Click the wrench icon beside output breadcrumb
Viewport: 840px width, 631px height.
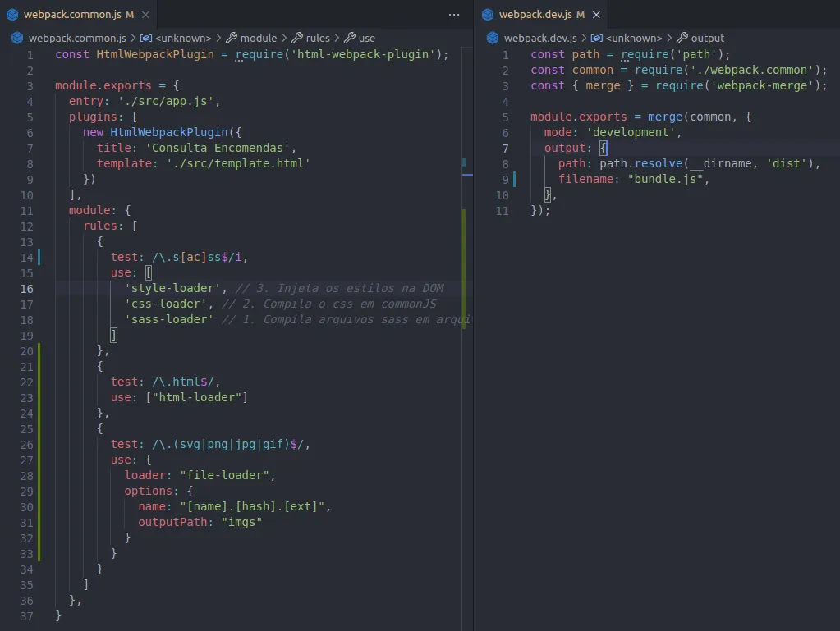pyautogui.click(x=682, y=38)
